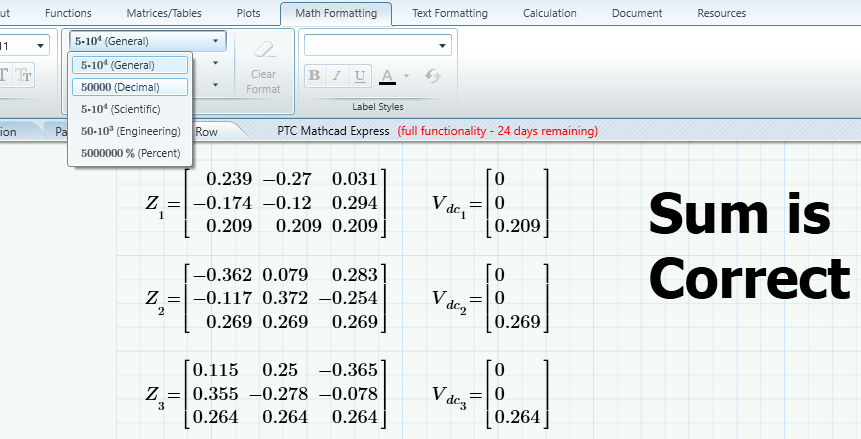Choose 50000 (Decimal) format option
Image resolution: width=861 pixels, height=439 pixels.
point(130,87)
